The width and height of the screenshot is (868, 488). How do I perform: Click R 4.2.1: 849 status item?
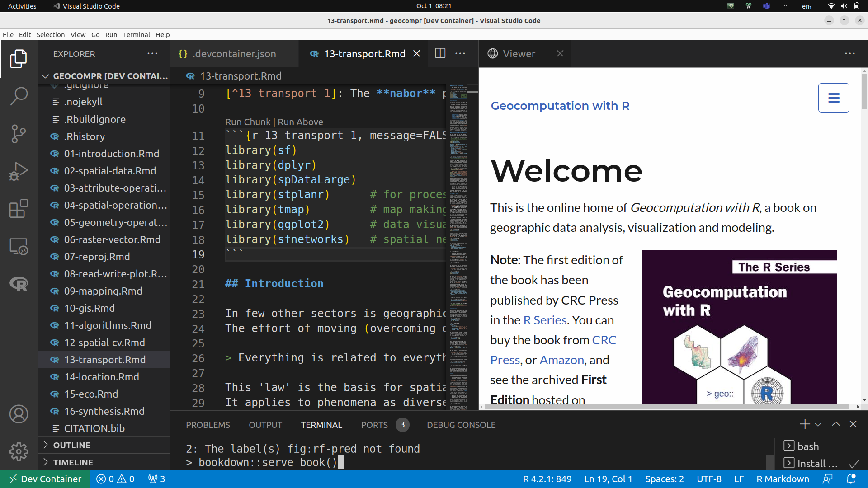[x=547, y=479]
